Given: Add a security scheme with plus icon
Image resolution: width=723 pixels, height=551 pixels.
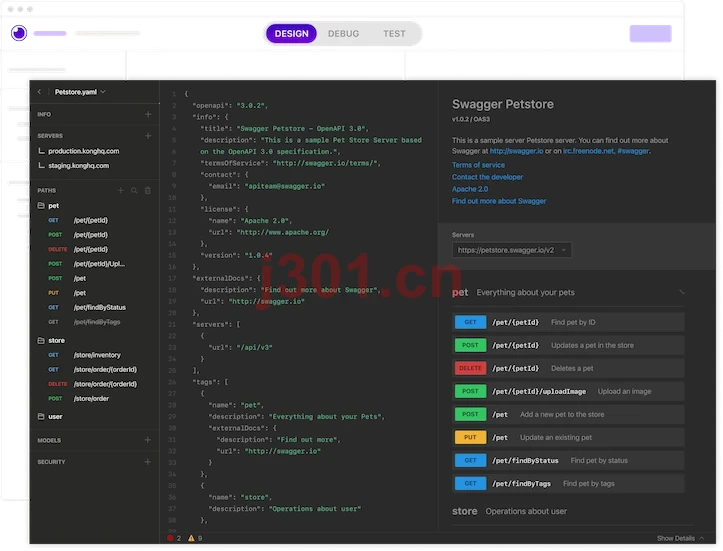Looking at the screenshot, I should (x=148, y=462).
